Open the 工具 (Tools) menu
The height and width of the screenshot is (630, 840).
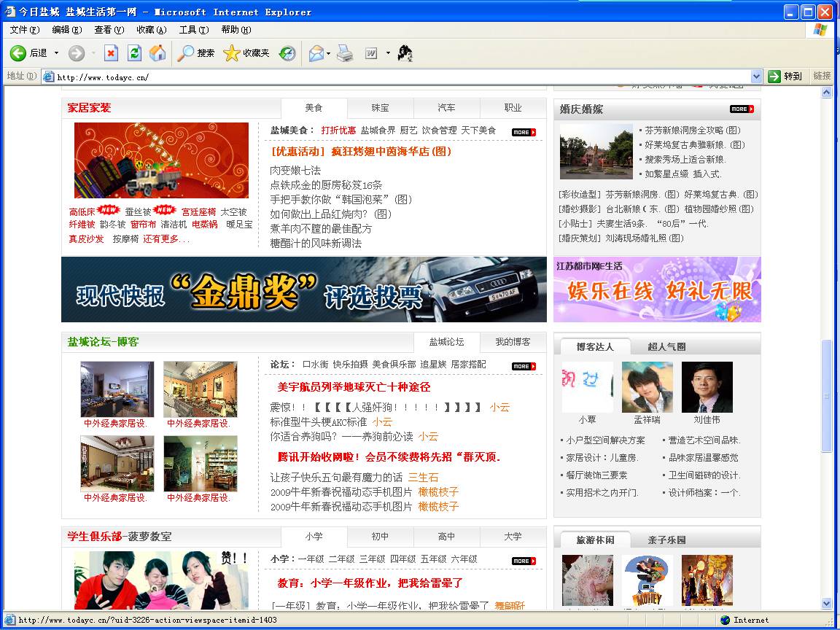[193, 30]
